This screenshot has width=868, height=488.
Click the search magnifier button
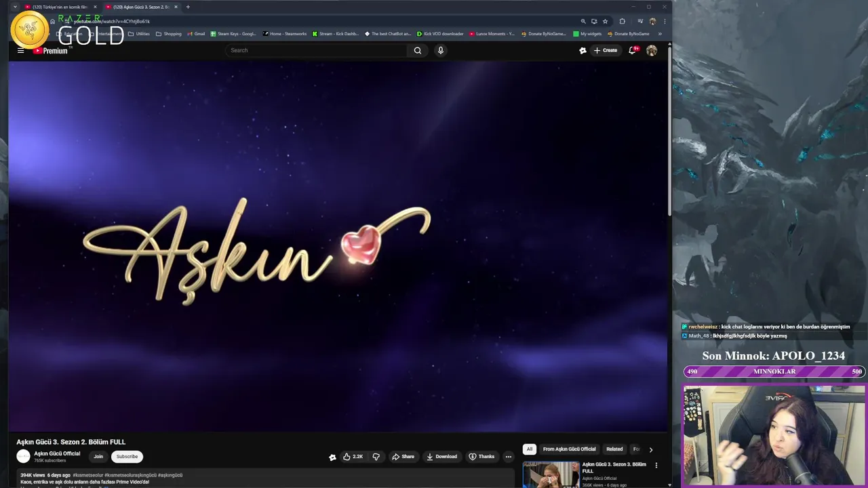(x=418, y=50)
